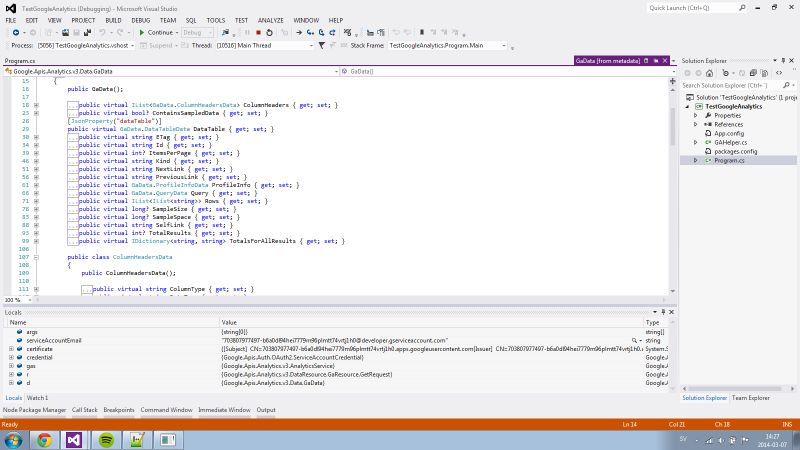
Task: Click the Step Over icon
Action: (x=321, y=33)
